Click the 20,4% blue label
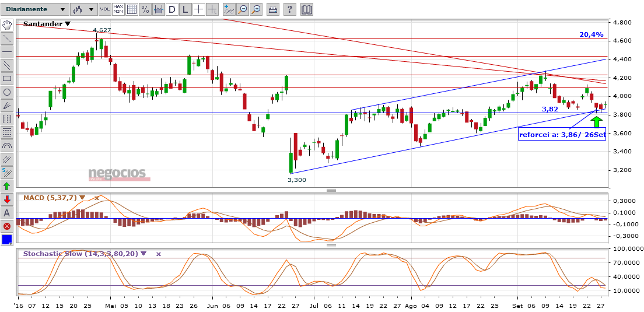 591,34
